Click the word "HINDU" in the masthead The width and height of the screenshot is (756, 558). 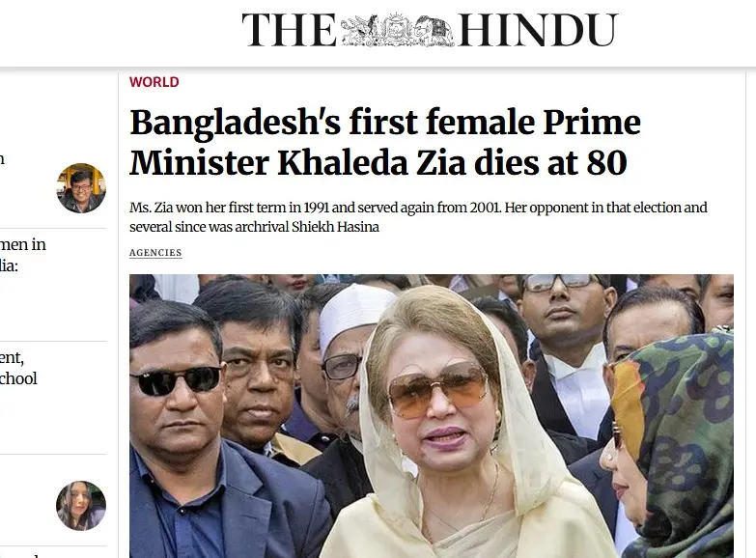pyautogui.click(x=537, y=31)
